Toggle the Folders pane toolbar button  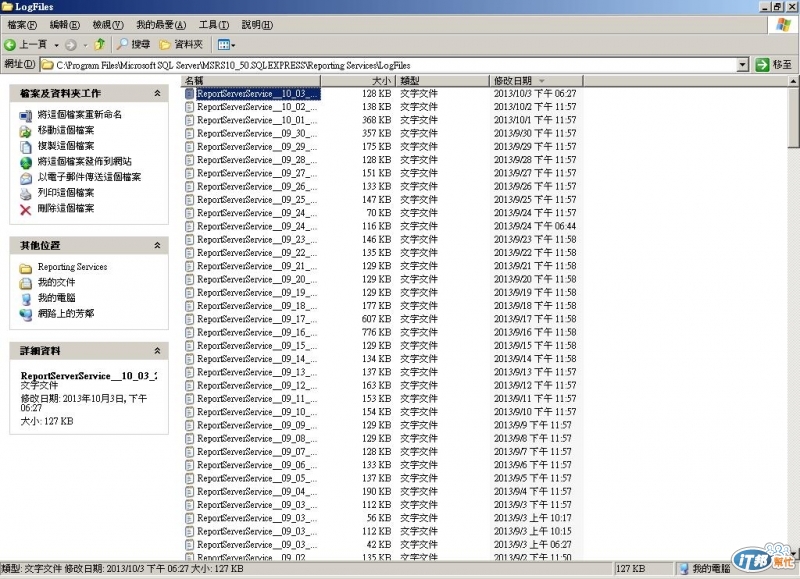[x=181, y=44]
